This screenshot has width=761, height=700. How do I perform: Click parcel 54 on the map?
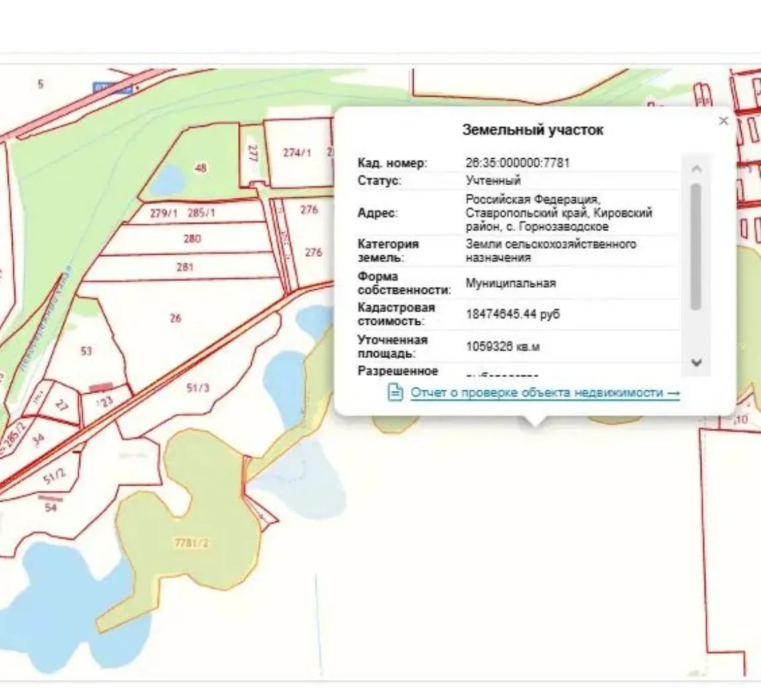click(50, 507)
